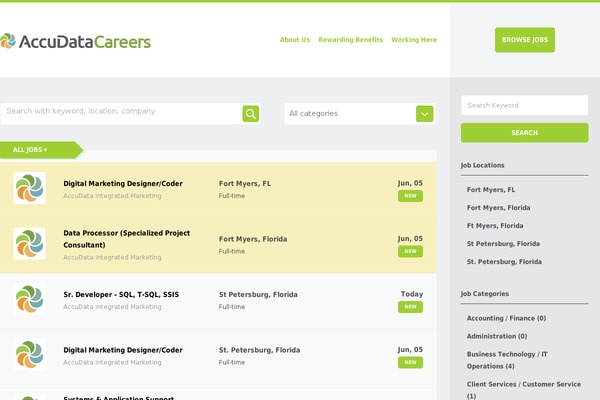Click 'Jun, 05' date on Data Processor row
The width and height of the screenshot is (600, 400).
coord(410,238)
